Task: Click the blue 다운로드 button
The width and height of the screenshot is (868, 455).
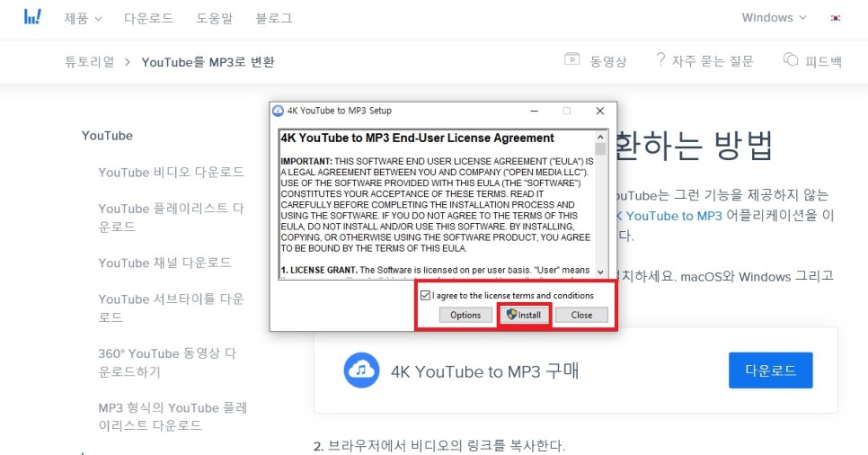Action: pos(771,370)
